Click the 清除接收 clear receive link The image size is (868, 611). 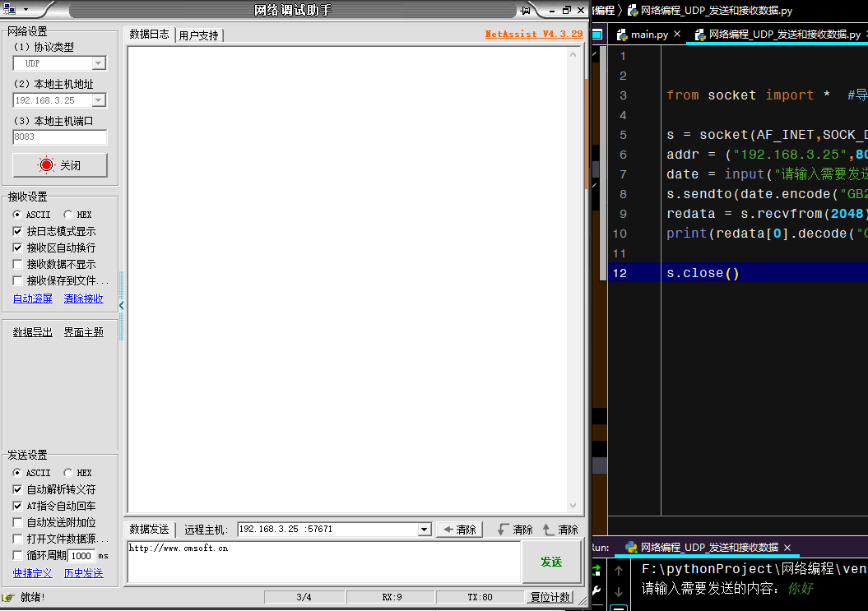(x=84, y=299)
